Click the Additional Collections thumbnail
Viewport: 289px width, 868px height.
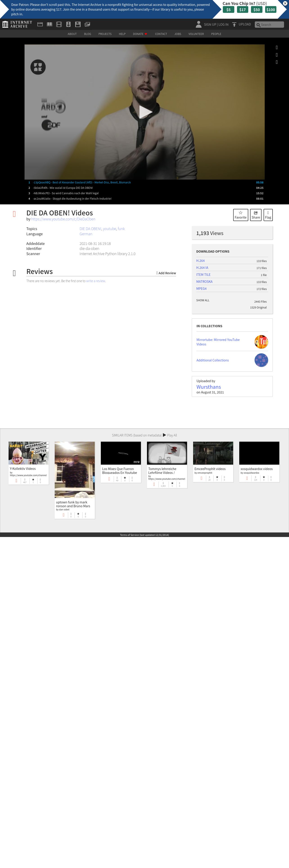[x=261, y=360]
